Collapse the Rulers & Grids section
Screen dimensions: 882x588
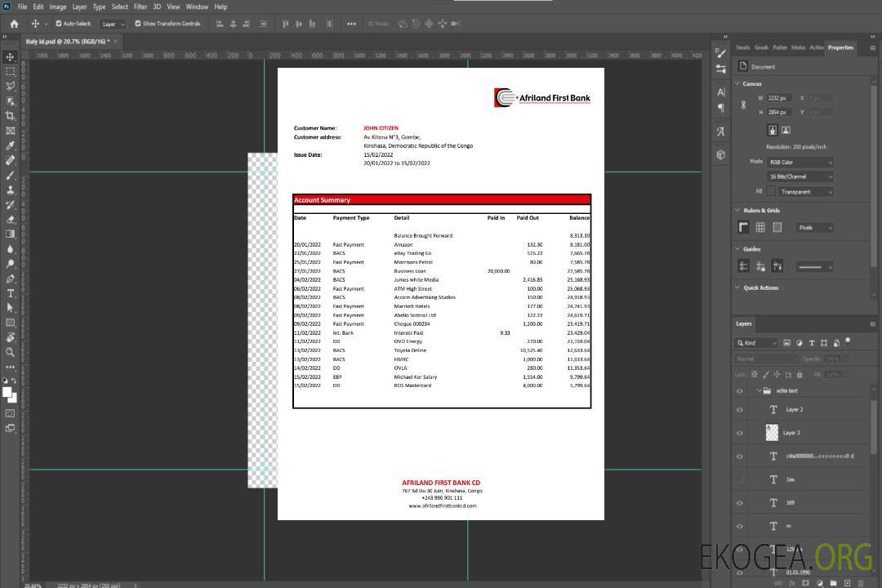(x=738, y=210)
